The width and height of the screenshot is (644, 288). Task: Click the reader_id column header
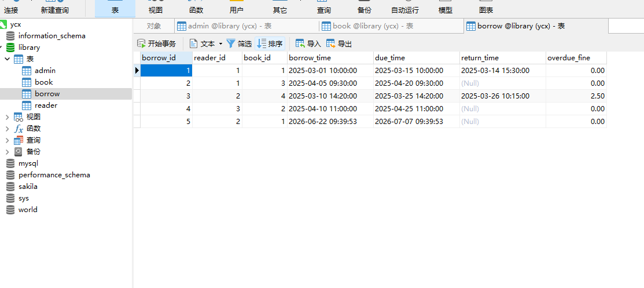tap(217, 58)
